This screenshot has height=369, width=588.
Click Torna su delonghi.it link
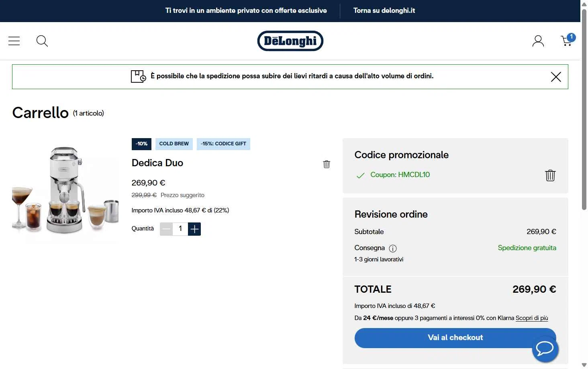(x=384, y=10)
